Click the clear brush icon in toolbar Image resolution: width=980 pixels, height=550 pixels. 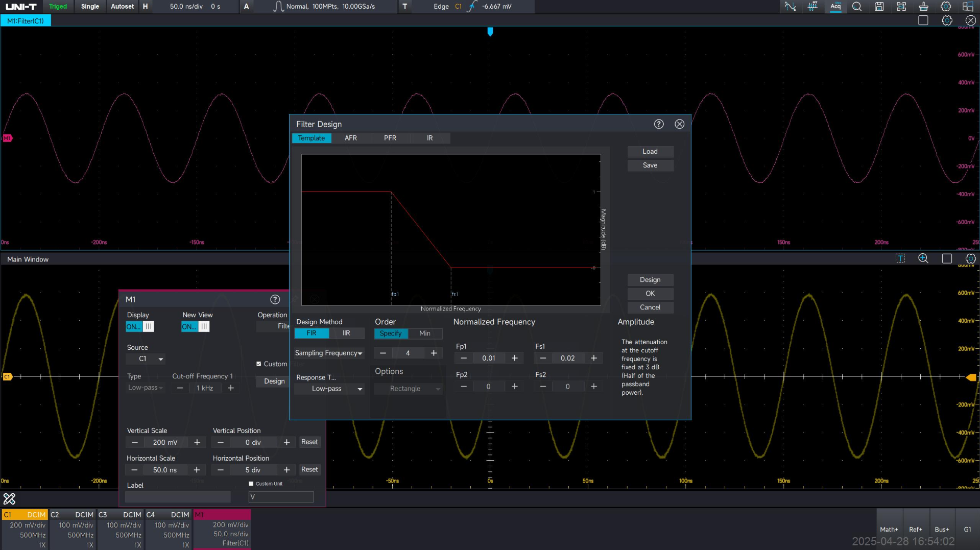pos(923,7)
